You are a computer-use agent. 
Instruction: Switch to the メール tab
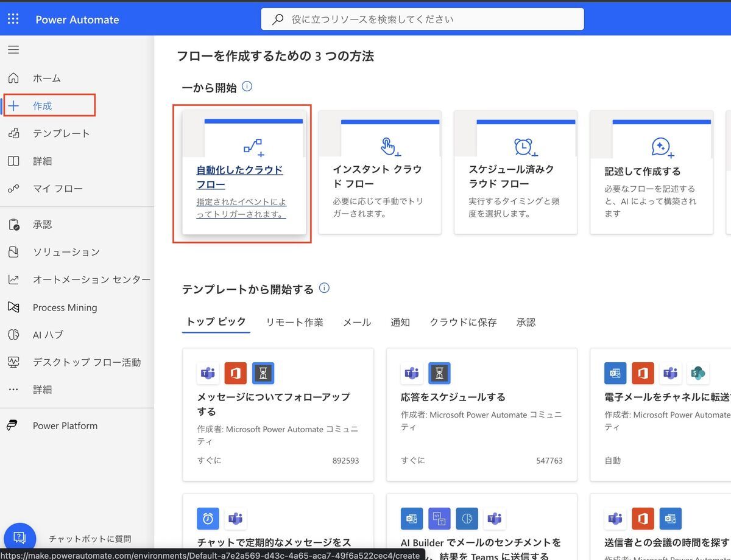click(x=357, y=322)
